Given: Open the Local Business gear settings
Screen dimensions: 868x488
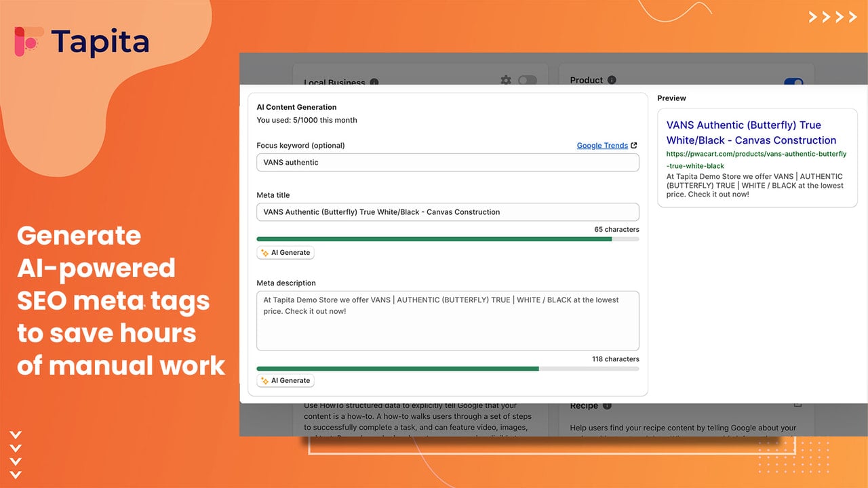Looking at the screenshot, I should 506,80.
